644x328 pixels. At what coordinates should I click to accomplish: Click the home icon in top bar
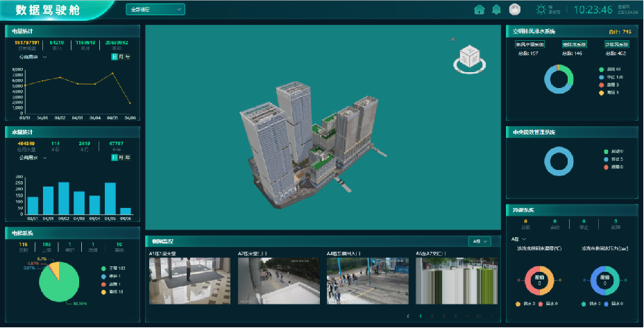coord(479,10)
